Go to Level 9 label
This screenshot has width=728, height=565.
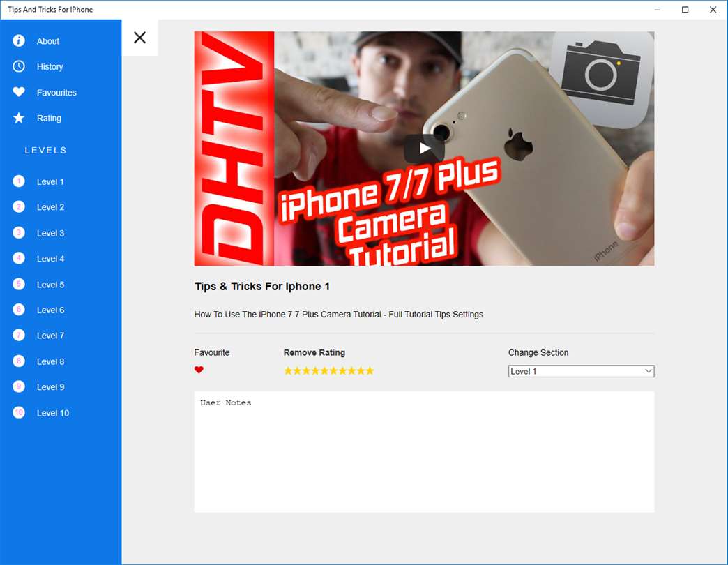[x=51, y=387]
